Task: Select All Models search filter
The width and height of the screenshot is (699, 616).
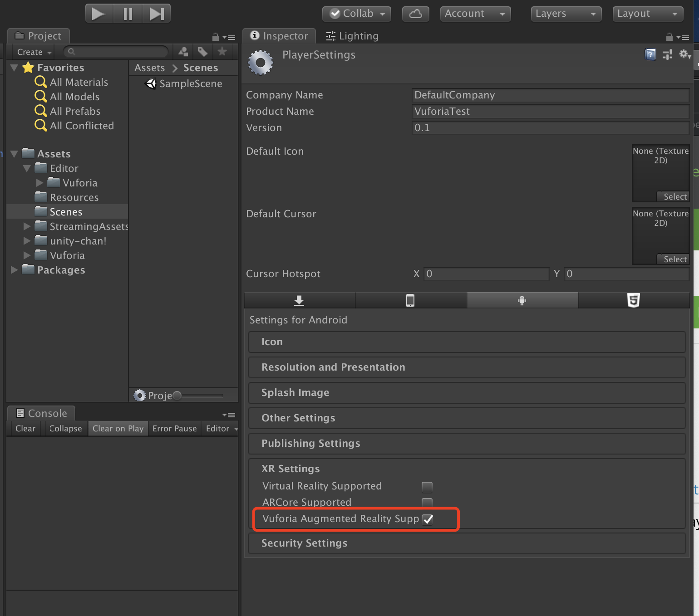Action: tap(74, 97)
